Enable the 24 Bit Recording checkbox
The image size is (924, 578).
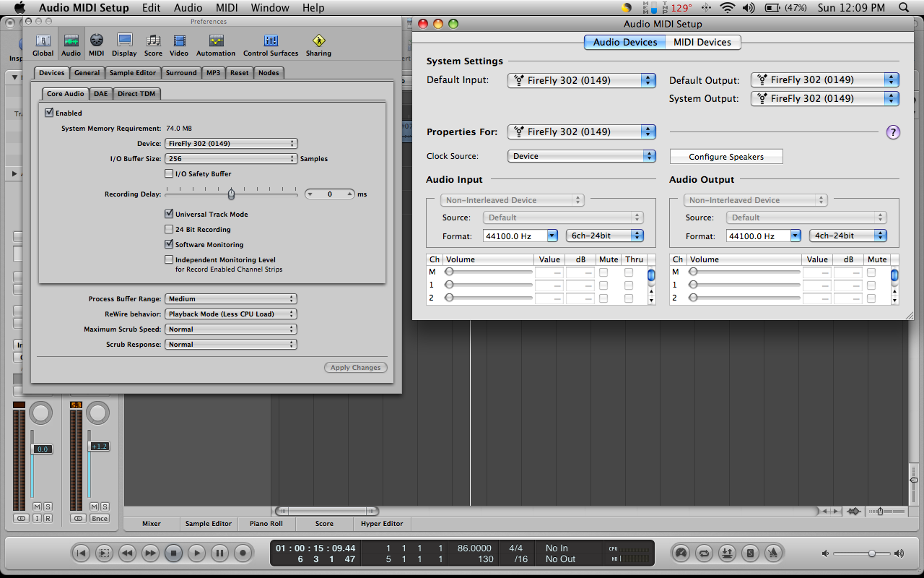(x=169, y=229)
